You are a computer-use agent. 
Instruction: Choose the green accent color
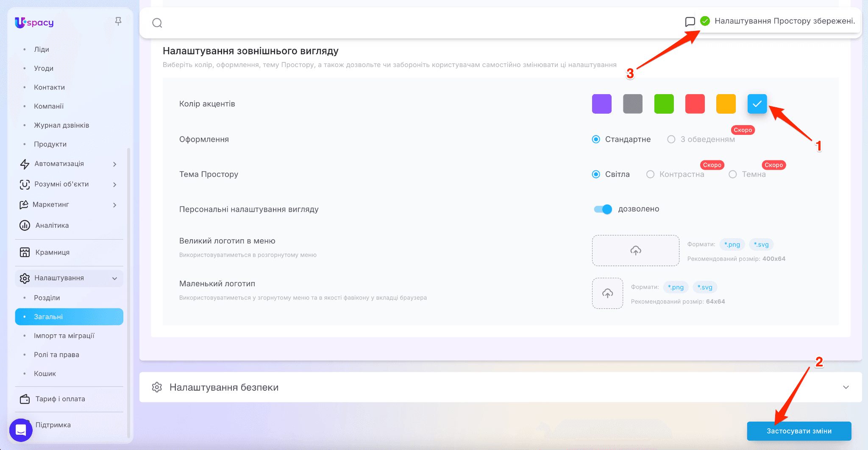click(664, 104)
